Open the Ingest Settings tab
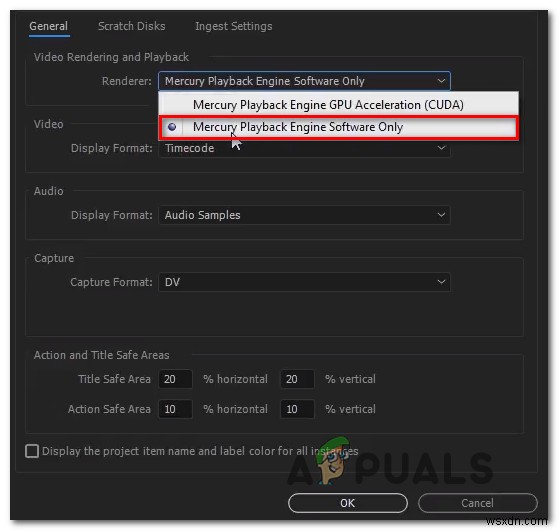Image resolution: width=559 pixels, height=531 pixels. 234,26
